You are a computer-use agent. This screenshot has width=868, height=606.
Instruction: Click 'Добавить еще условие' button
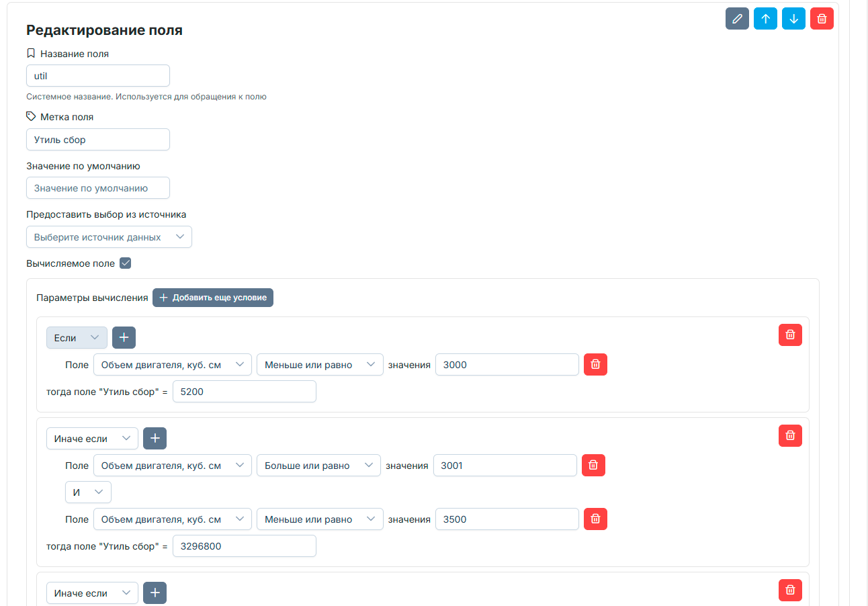[213, 298]
